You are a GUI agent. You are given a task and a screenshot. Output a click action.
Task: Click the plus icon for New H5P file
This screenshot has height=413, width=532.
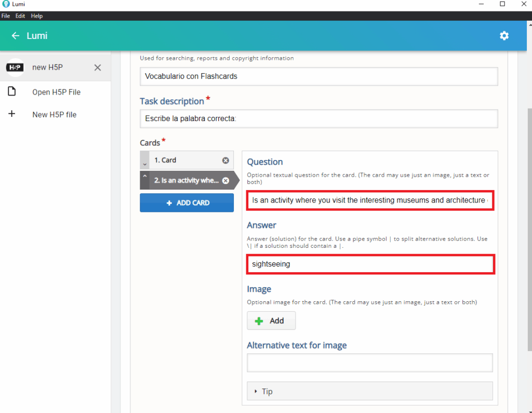(11, 114)
